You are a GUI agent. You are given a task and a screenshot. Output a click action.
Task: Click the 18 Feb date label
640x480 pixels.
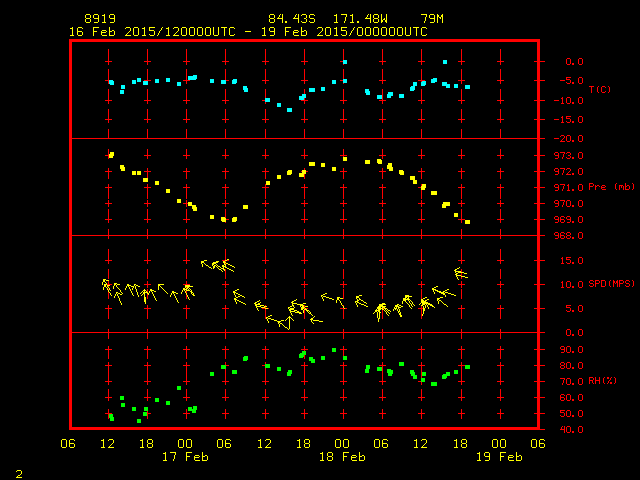click(x=342, y=457)
